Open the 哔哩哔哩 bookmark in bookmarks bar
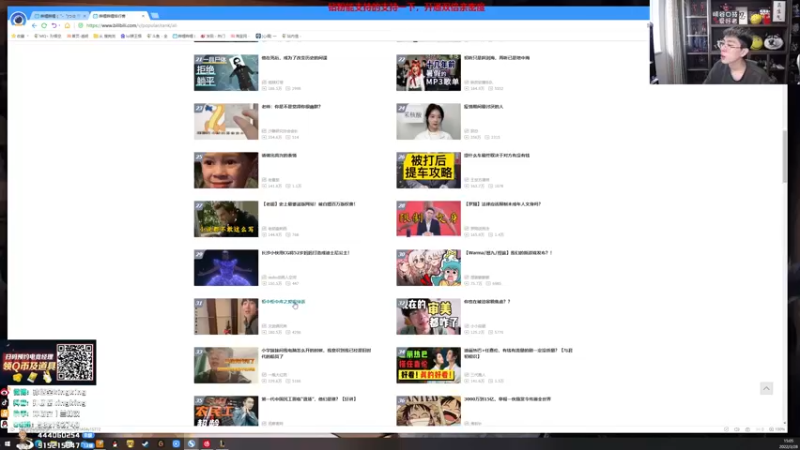The height and width of the screenshot is (450, 800). (184, 36)
